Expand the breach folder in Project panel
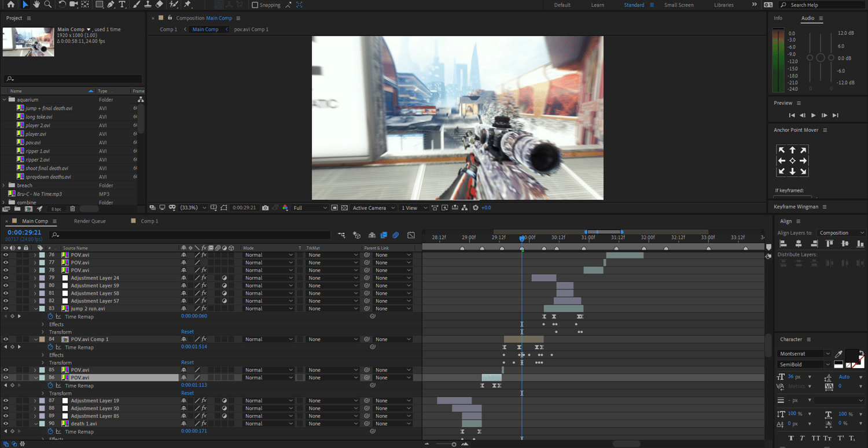This screenshot has height=448, width=868. (5, 186)
